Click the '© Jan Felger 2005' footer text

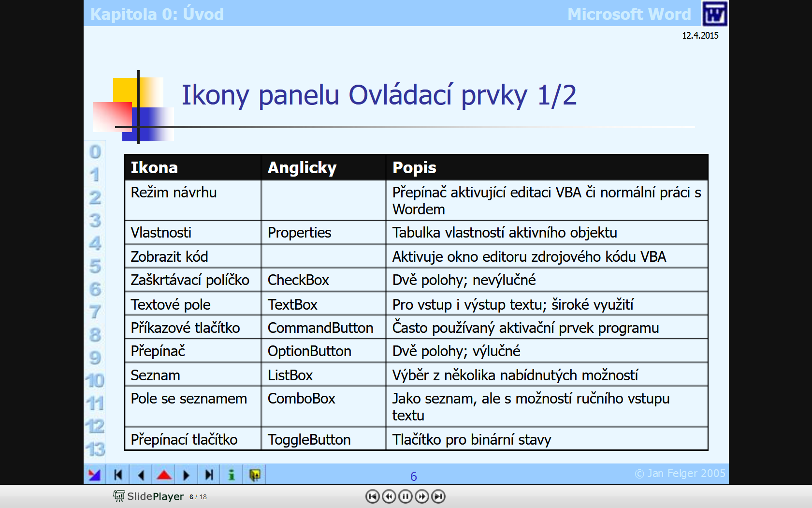coord(680,473)
